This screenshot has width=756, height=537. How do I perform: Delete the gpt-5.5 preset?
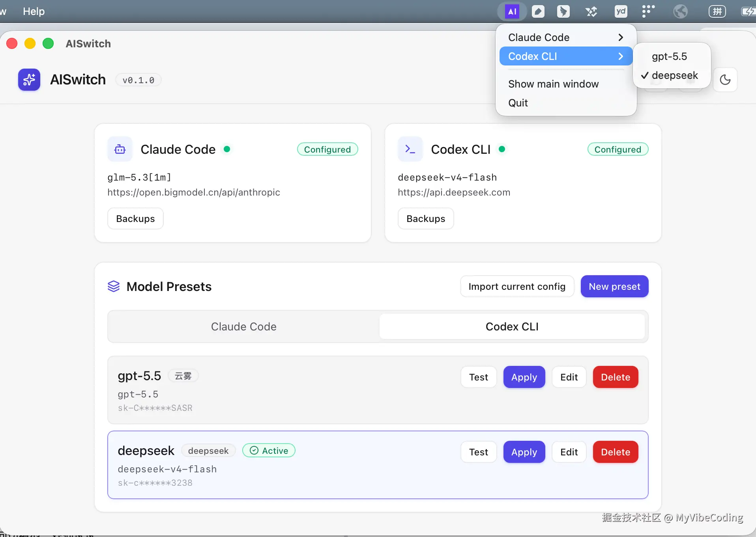616,377
